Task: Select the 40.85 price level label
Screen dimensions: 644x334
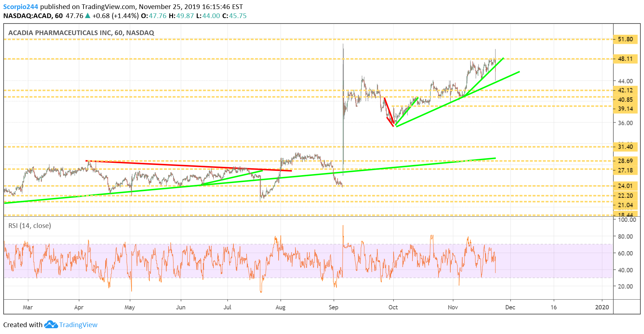Action: 625,100
